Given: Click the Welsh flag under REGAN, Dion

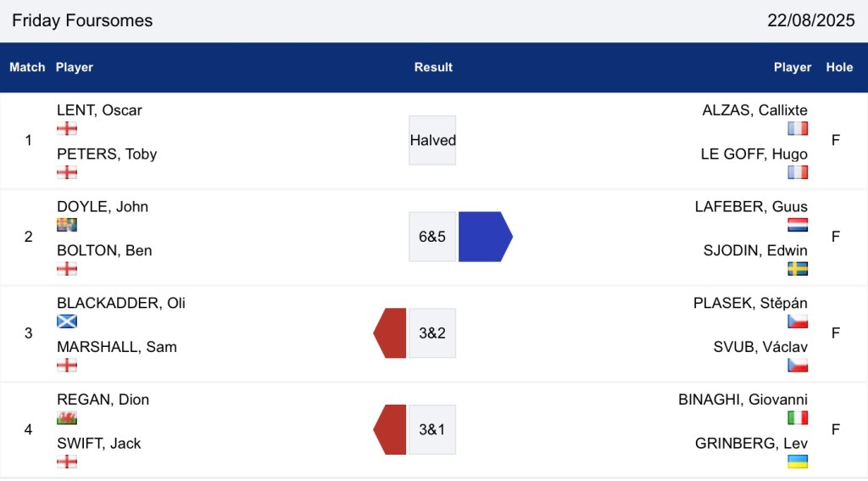Looking at the screenshot, I should click(67, 418).
